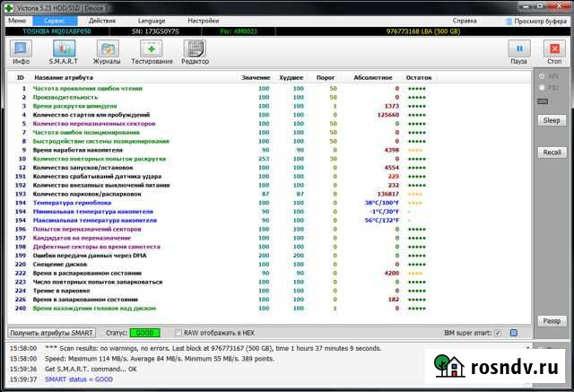This screenshot has width=574, height=392.
Task: Open the Редактор disk editor
Action: point(195,52)
